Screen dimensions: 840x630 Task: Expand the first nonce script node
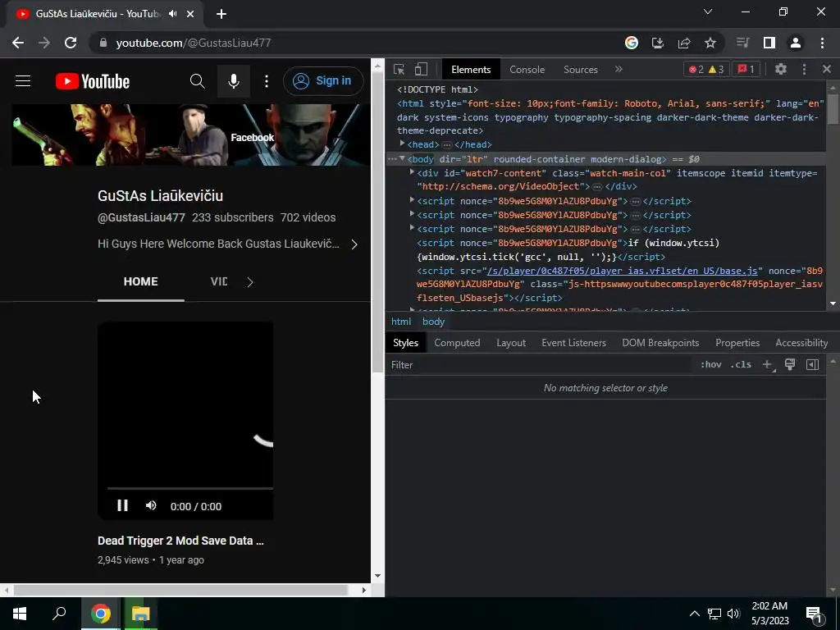pyautogui.click(x=412, y=200)
